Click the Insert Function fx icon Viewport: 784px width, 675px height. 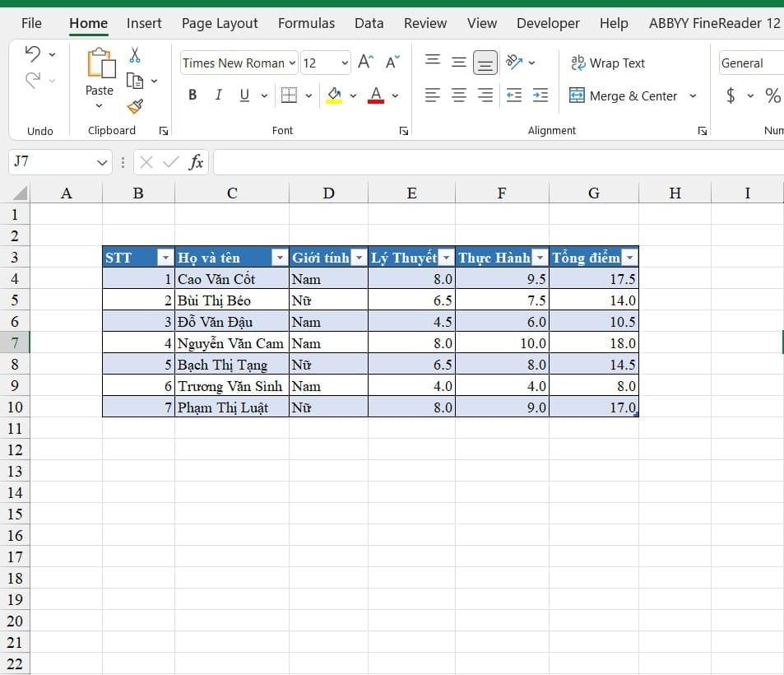[196, 162]
